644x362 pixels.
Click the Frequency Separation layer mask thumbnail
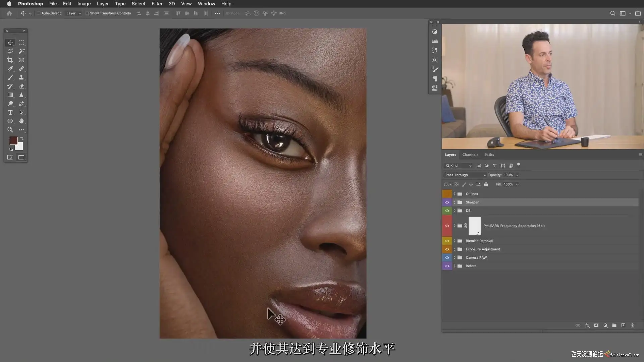tap(474, 226)
